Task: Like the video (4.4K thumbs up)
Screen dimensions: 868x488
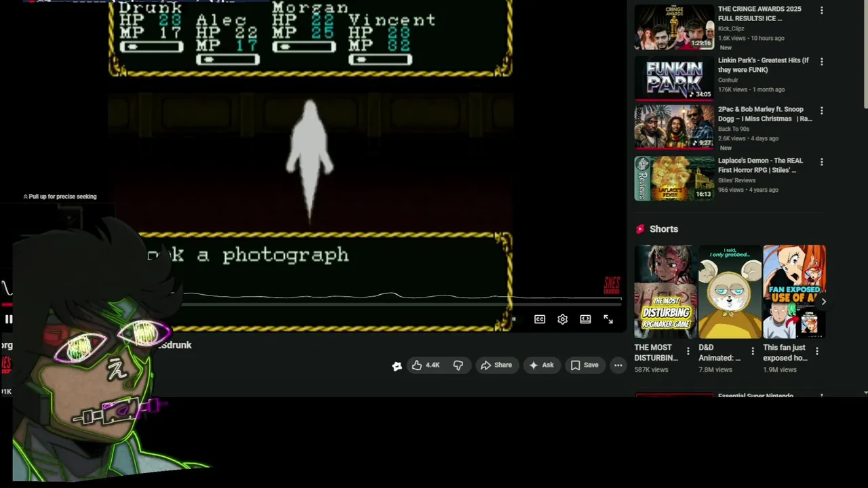Action: tap(426, 365)
